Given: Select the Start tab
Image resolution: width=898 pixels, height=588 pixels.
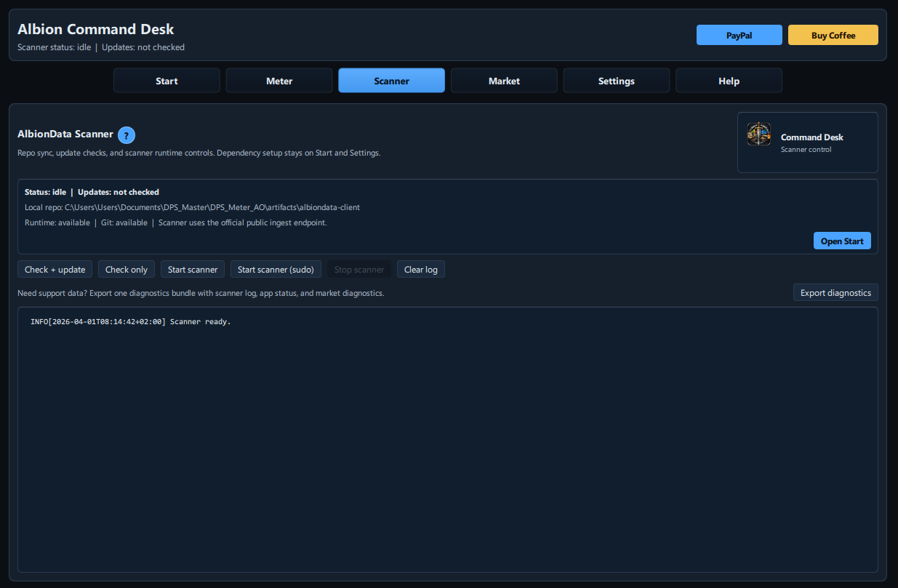Looking at the screenshot, I should pos(166,80).
